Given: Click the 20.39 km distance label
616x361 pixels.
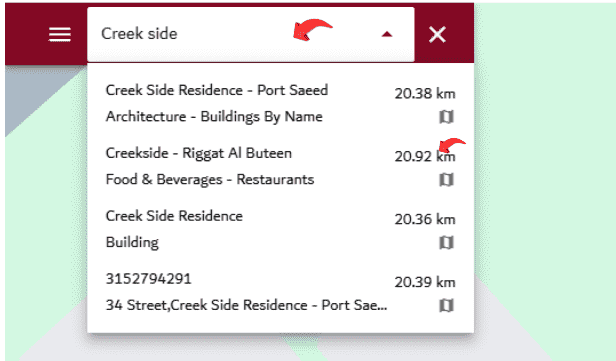Looking at the screenshot, I should click(425, 282).
